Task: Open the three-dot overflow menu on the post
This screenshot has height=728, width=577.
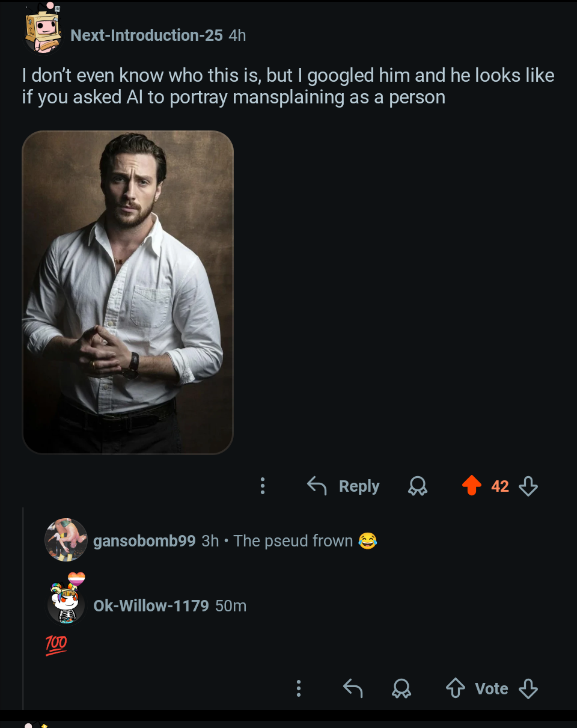Action: coord(262,486)
